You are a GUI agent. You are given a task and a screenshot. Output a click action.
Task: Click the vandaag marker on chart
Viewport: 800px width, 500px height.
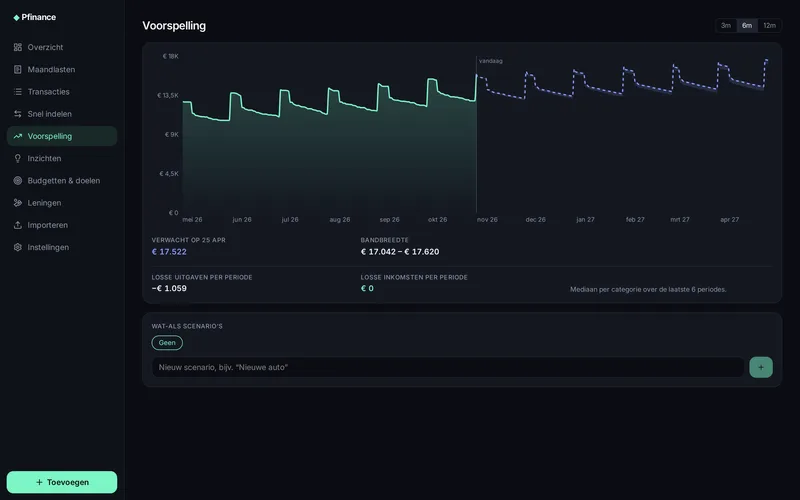(x=490, y=61)
